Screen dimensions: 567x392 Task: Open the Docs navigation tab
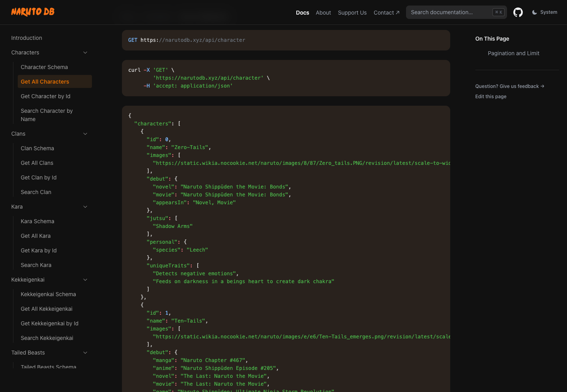302,13
